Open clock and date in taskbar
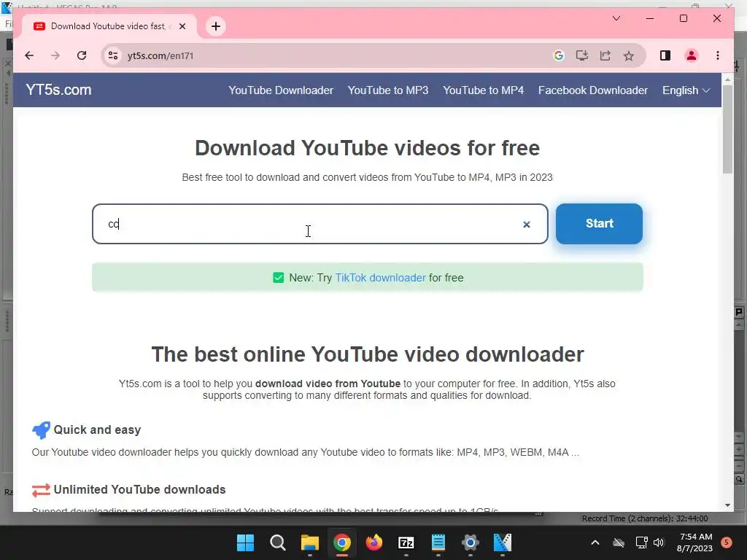 pyautogui.click(x=694, y=542)
